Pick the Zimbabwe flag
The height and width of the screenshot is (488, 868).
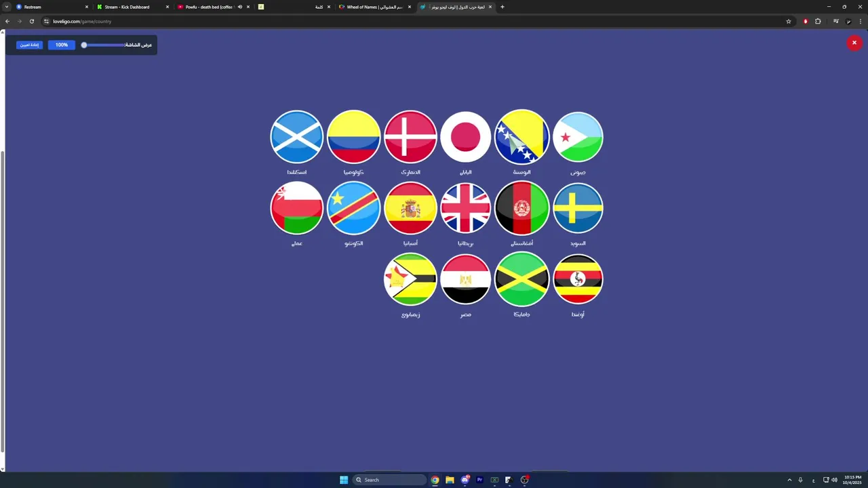(x=410, y=279)
